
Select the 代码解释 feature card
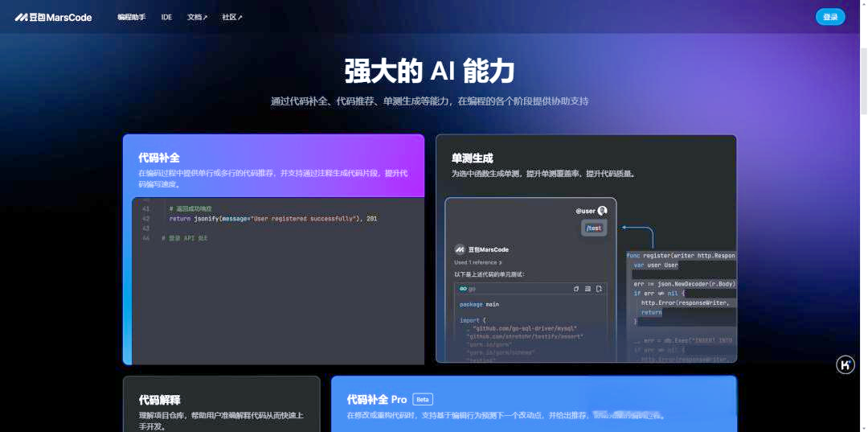click(x=159, y=400)
